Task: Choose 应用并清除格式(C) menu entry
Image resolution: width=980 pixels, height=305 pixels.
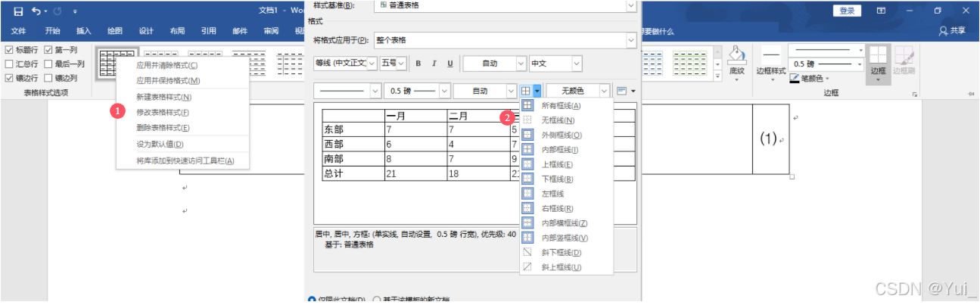Action: [x=182, y=65]
